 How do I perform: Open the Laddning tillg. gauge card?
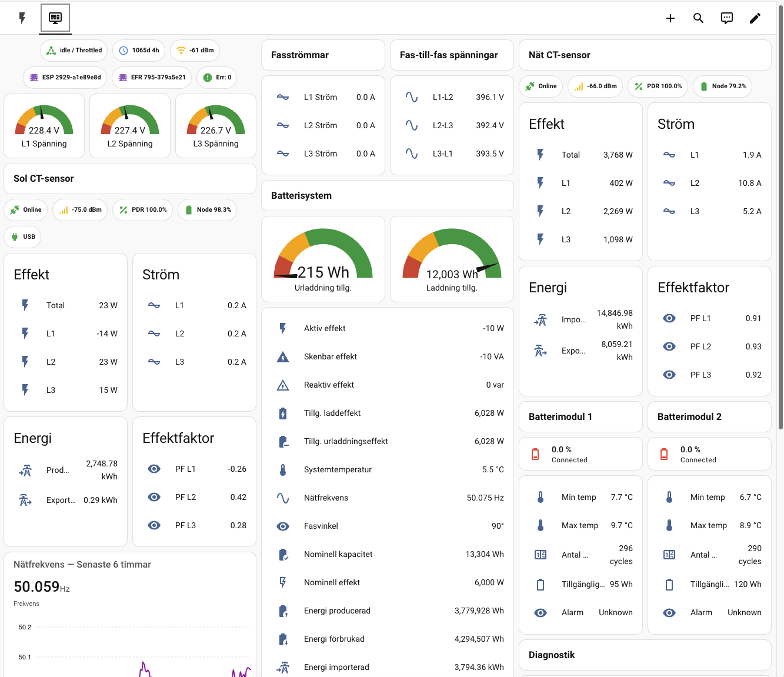click(452, 259)
